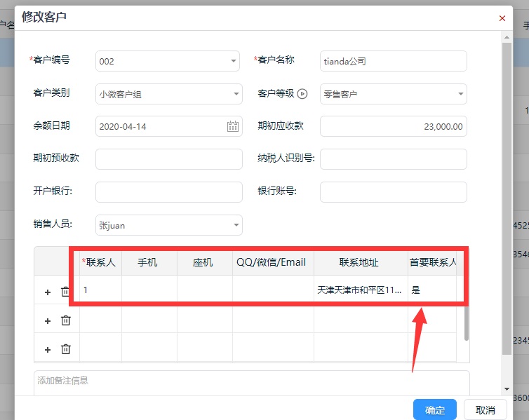The width and height of the screenshot is (529, 420).
Task: Delete the first contact row with trash icon
Action: point(65,292)
